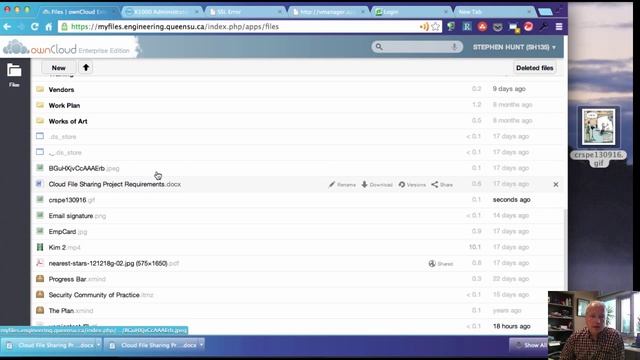Open nearest-stars-121218g-02.jpg pdf file
The image size is (640, 360).
tap(113, 263)
